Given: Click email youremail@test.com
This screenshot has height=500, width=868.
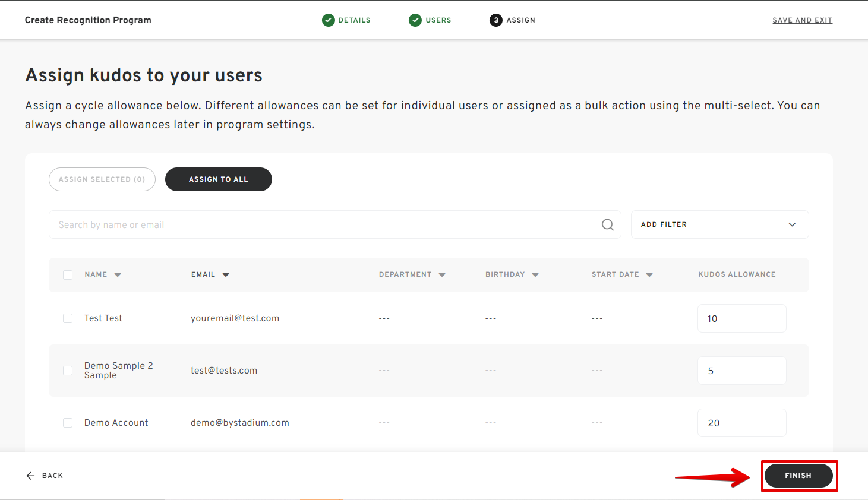Looking at the screenshot, I should pos(235,318).
